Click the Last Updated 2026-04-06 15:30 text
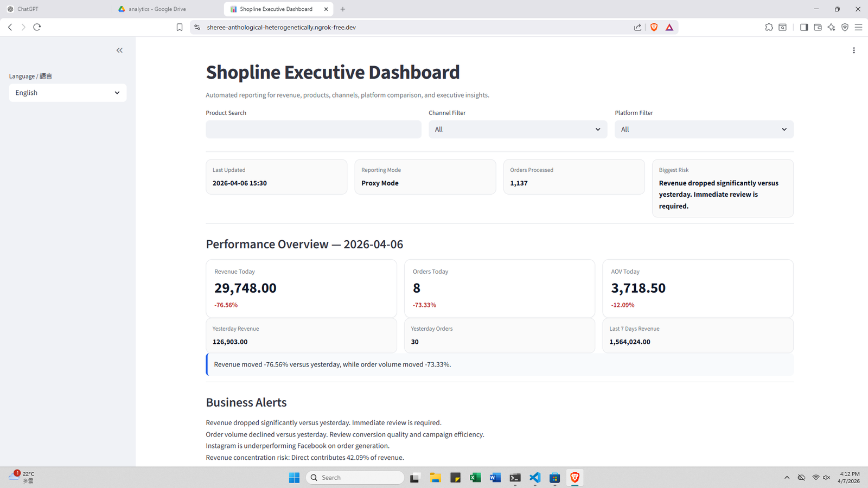The height and width of the screenshot is (488, 868). (239, 183)
